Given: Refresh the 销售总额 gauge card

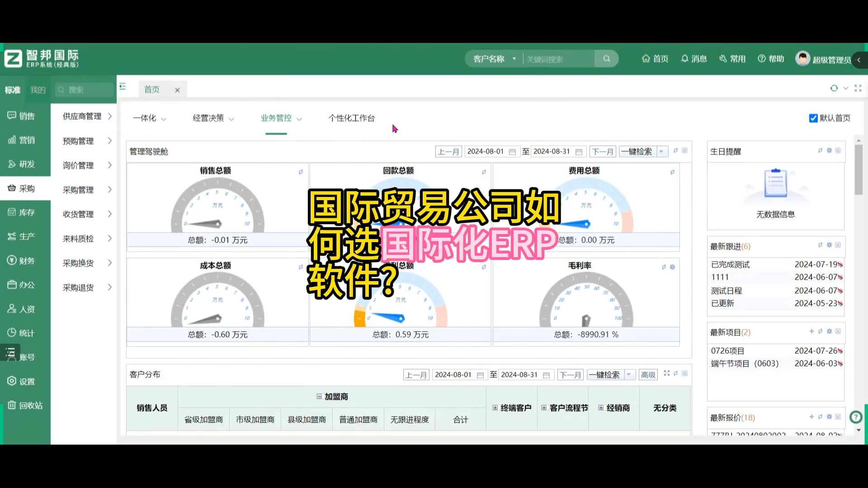Looking at the screenshot, I should tap(301, 172).
